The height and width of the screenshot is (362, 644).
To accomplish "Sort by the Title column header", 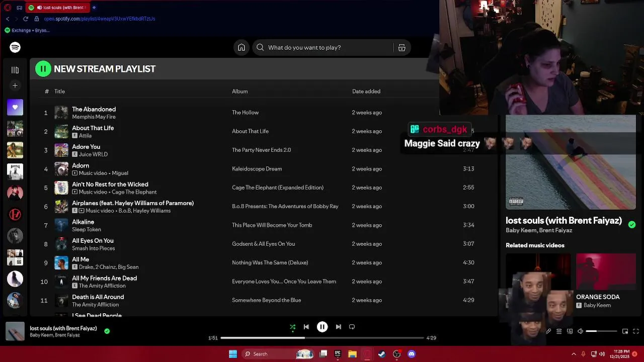I will coord(59,91).
